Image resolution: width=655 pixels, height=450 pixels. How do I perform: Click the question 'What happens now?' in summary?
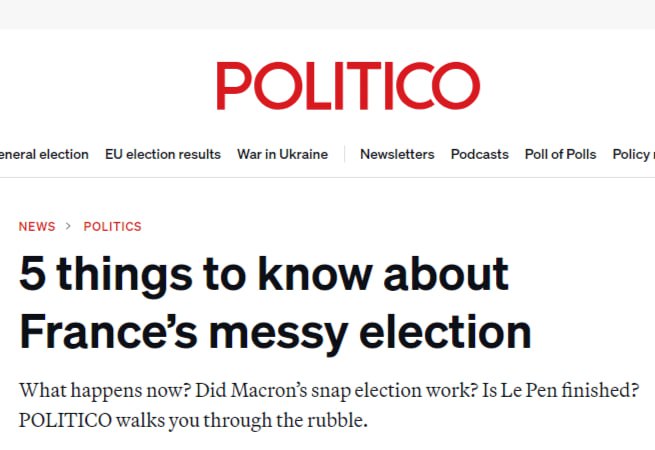pyautogui.click(x=105, y=391)
